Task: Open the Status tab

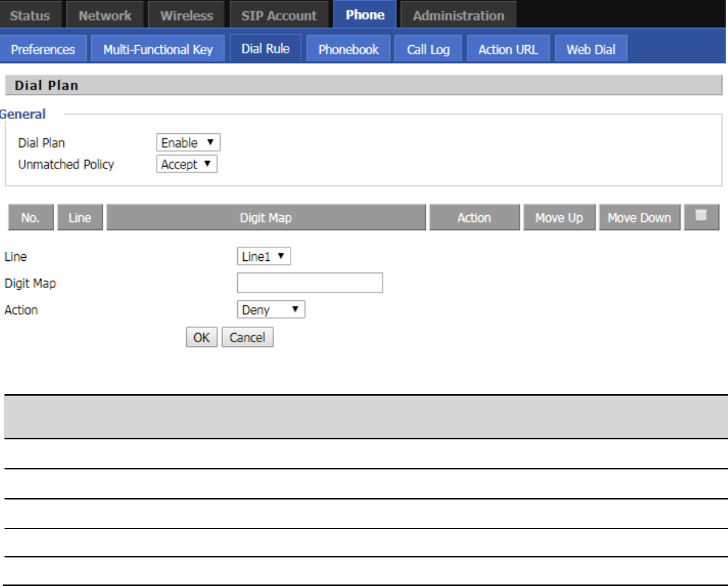Action: (x=30, y=15)
